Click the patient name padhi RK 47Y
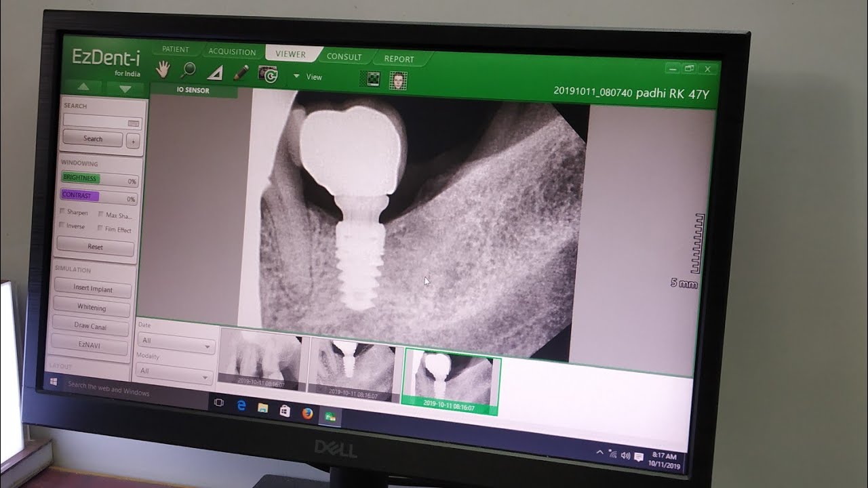The height and width of the screenshot is (488, 868). [672, 94]
